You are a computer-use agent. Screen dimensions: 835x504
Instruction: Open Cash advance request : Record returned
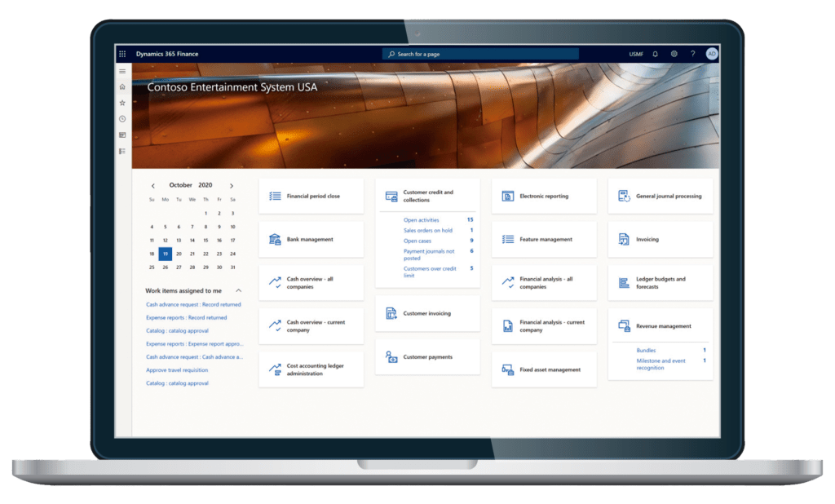pos(193,305)
